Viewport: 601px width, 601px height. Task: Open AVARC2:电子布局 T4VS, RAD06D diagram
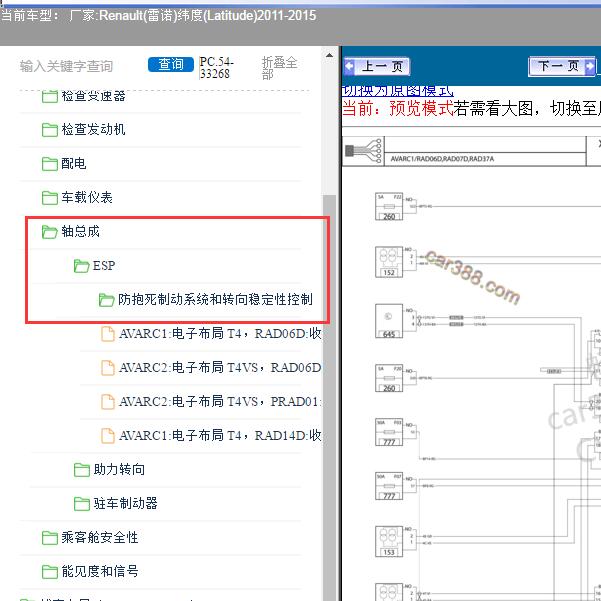(220, 368)
